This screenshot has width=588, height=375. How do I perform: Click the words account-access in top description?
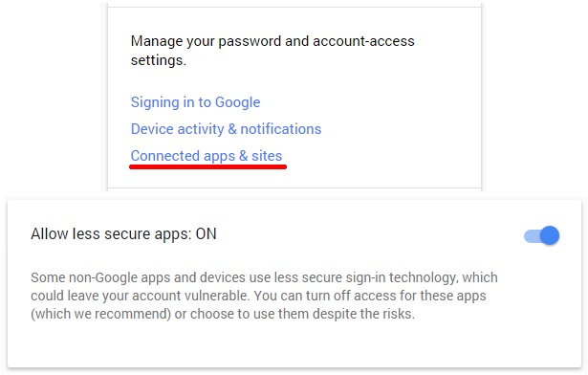363,41
